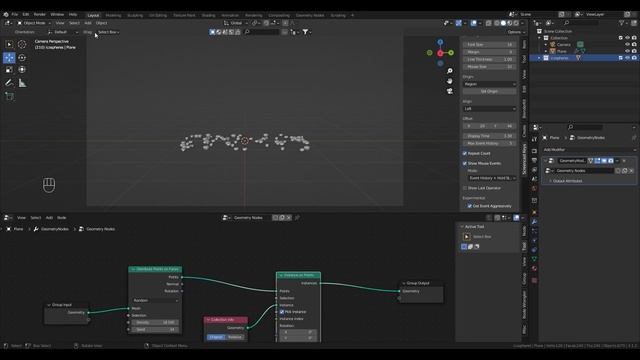This screenshot has width=640, height=360.
Task: Open the Add Modifier dropdown
Action: 589,150
